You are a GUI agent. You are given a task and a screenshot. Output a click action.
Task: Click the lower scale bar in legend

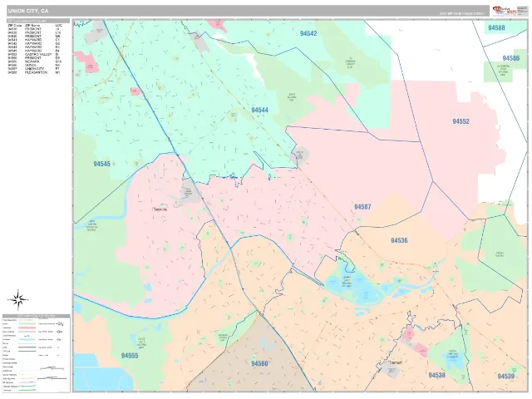52,378
